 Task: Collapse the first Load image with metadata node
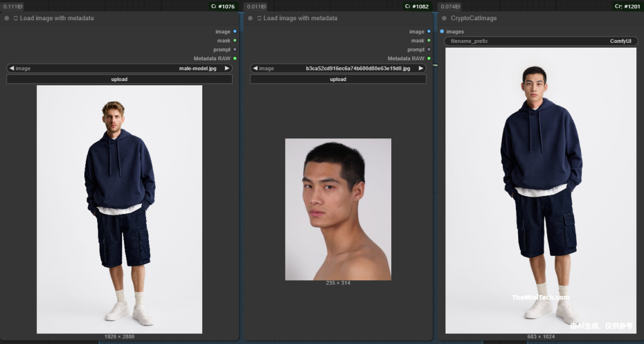[x=7, y=18]
